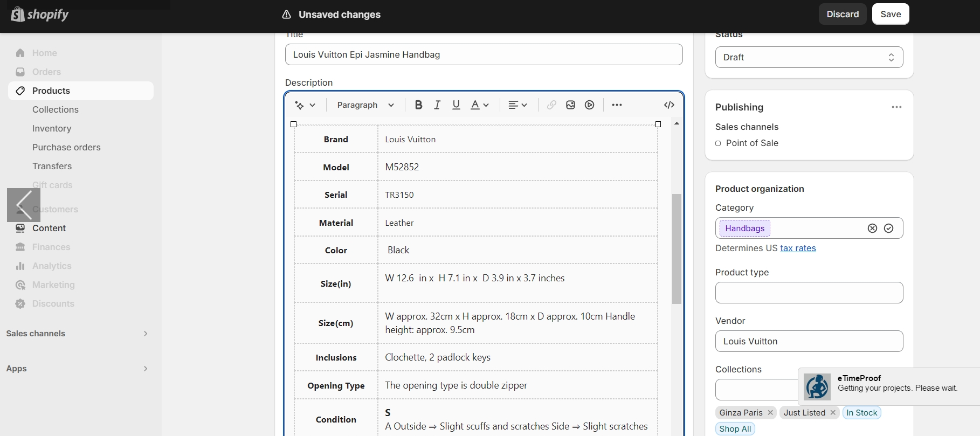Toggle bold formatting
This screenshot has width=980, height=436.
click(418, 105)
